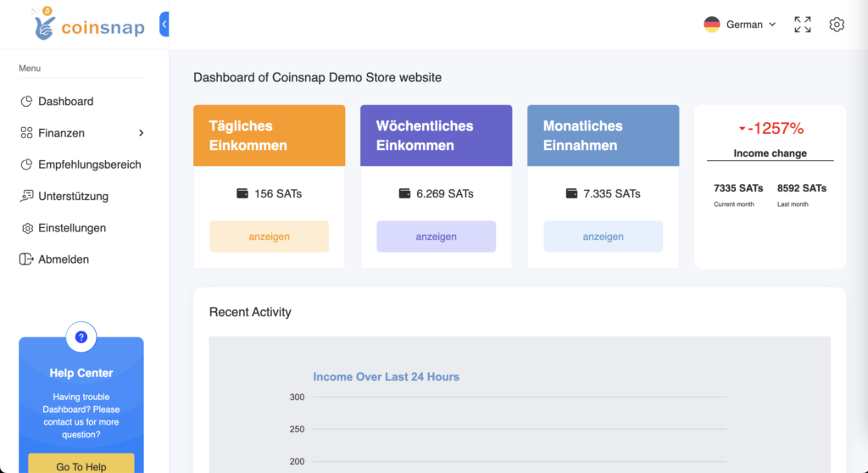The image size is (868, 473).
Task: Click the Coinsnap logo
Action: coord(88,25)
